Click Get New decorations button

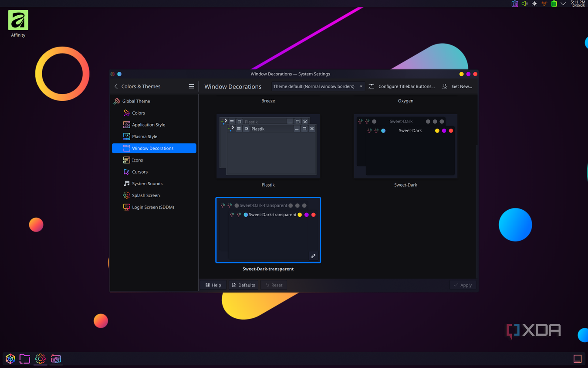(x=457, y=86)
